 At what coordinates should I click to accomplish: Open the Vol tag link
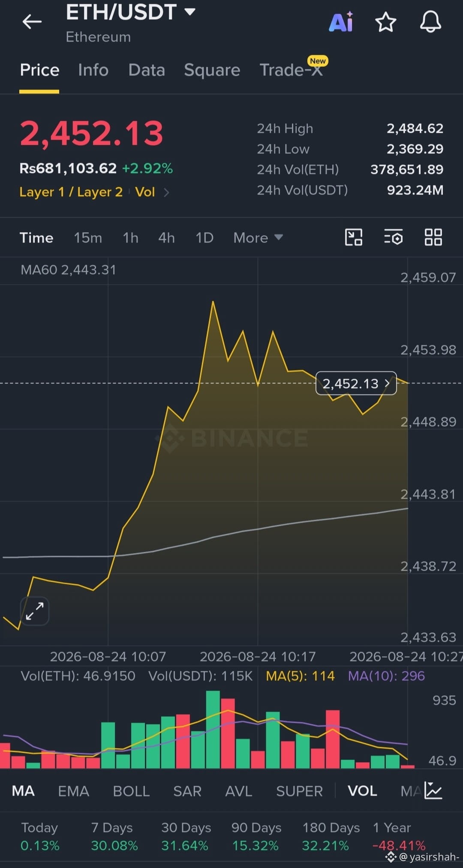(x=145, y=192)
